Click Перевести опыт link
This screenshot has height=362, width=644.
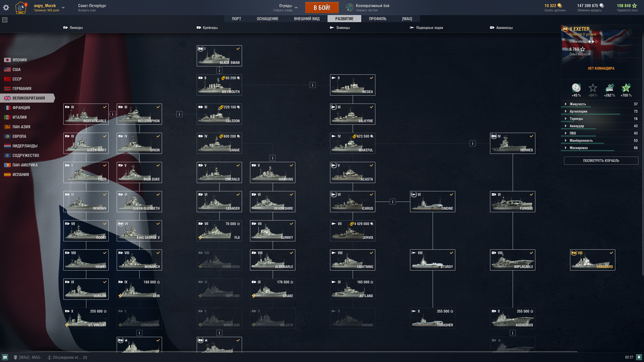(x=627, y=11)
